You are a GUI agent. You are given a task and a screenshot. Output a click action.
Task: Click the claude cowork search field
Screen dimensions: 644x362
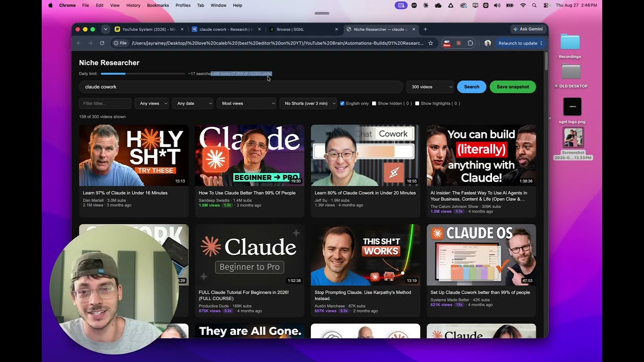point(241,87)
